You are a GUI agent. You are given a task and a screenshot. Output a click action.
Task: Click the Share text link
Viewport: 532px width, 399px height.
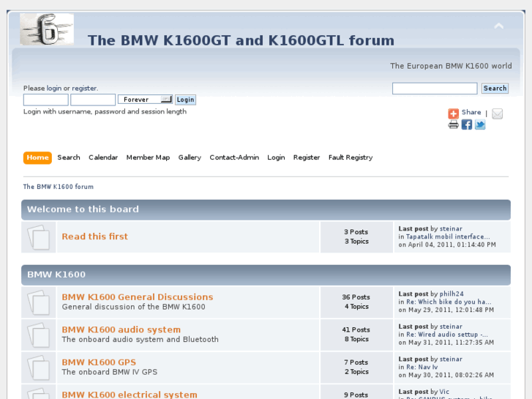471,113
